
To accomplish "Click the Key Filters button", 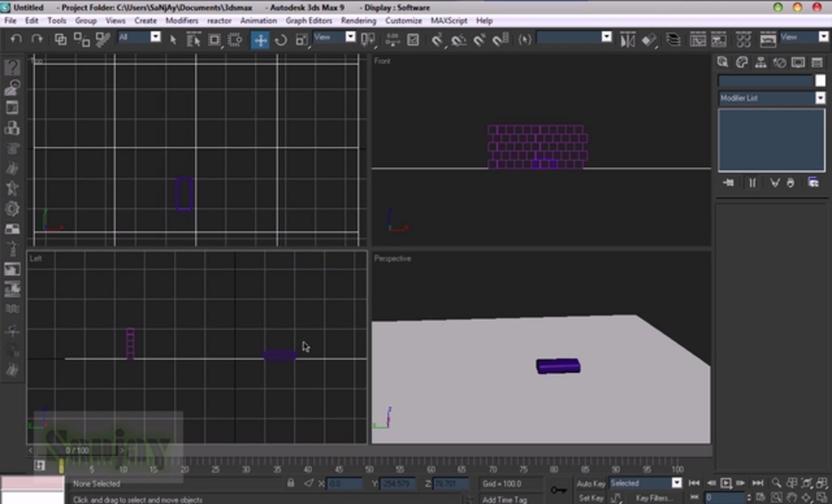I will [652, 498].
